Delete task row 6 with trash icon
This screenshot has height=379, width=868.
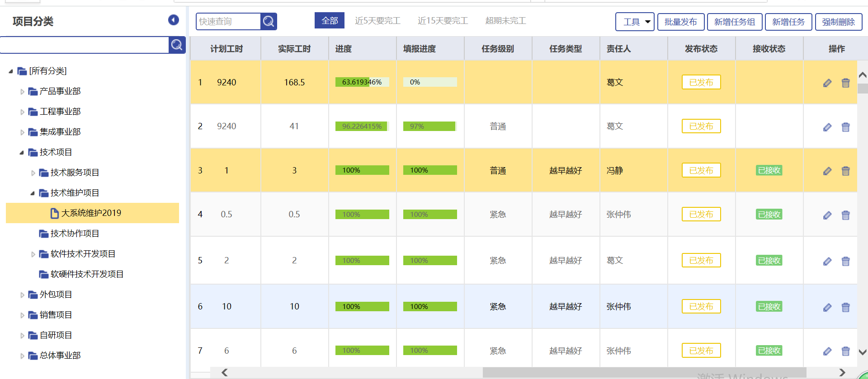pyautogui.click(x=845, y=307)
